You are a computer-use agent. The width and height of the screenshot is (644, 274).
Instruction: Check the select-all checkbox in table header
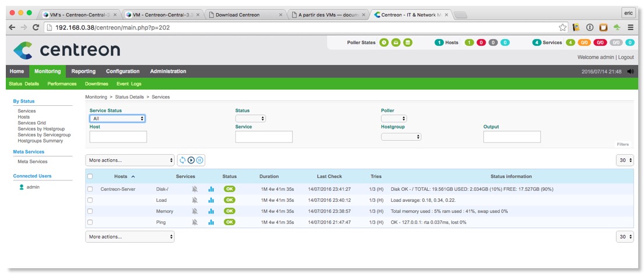[90, 176]
